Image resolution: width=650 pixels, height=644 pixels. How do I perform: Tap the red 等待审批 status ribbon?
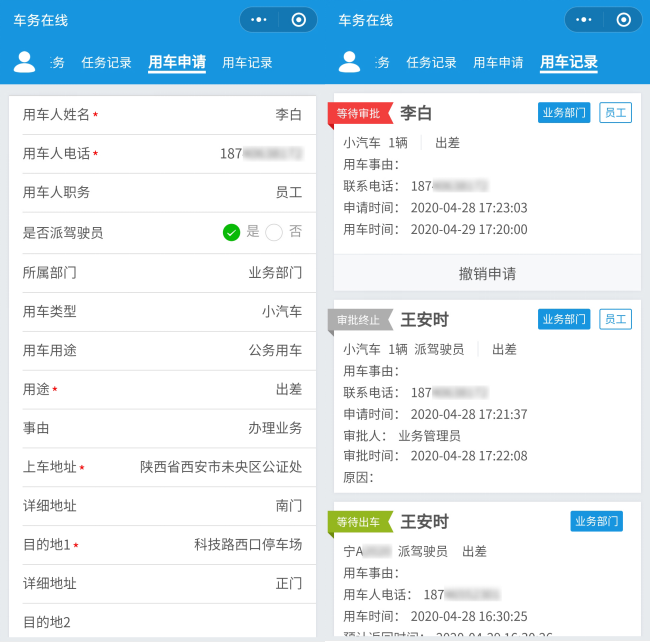359,113
